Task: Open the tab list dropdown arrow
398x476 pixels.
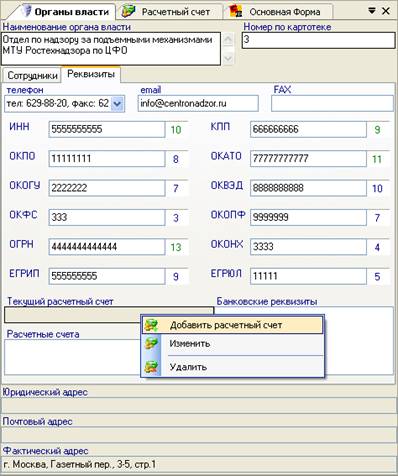Action: point(372,11)
